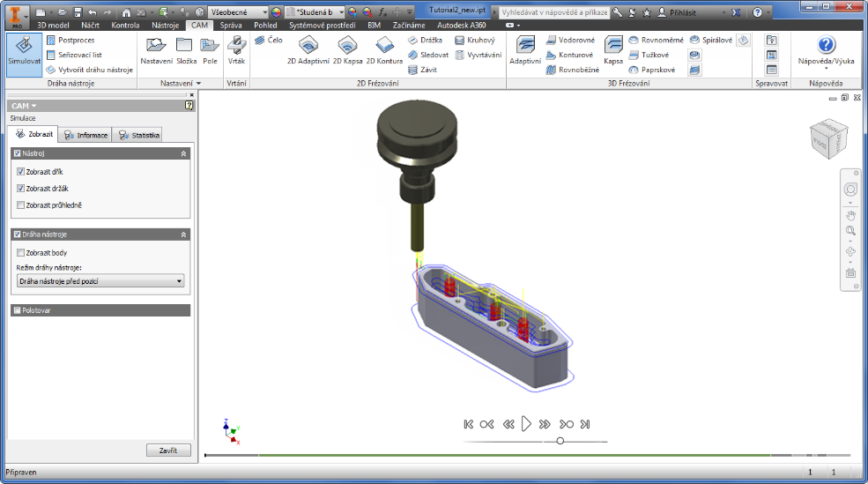Click the ViewCube in viewport
The width and height of the screenshot is (868, 484).
coord(828,139)
